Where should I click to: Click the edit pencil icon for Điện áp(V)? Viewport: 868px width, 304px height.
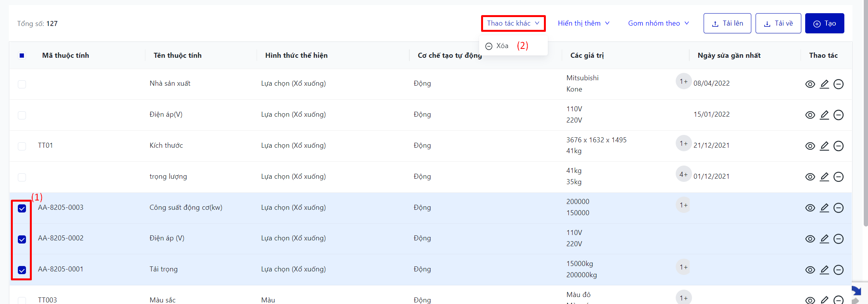(x=824, y=115)
